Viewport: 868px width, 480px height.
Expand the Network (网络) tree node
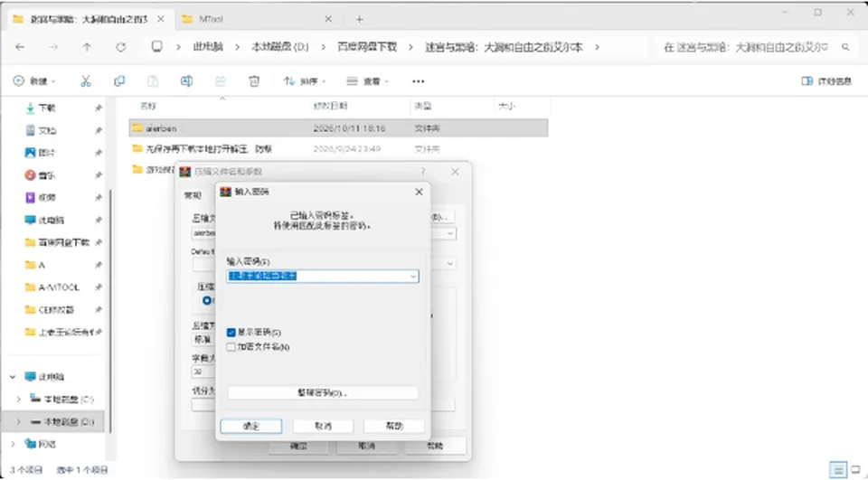(13, 444)
